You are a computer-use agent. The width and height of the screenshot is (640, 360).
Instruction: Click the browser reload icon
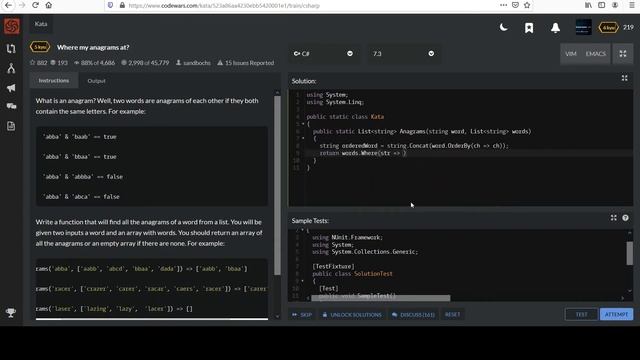pyautogui.click(x=36, y=5)
